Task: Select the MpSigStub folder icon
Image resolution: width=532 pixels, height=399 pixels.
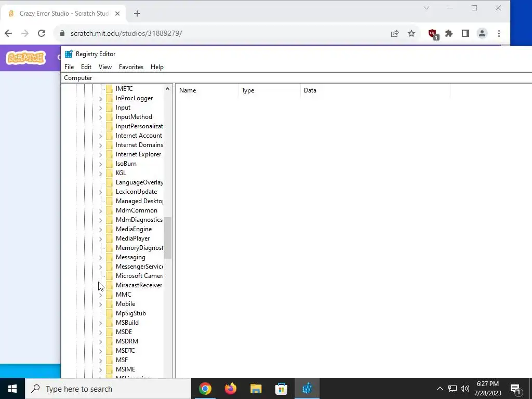Action: 109,313
